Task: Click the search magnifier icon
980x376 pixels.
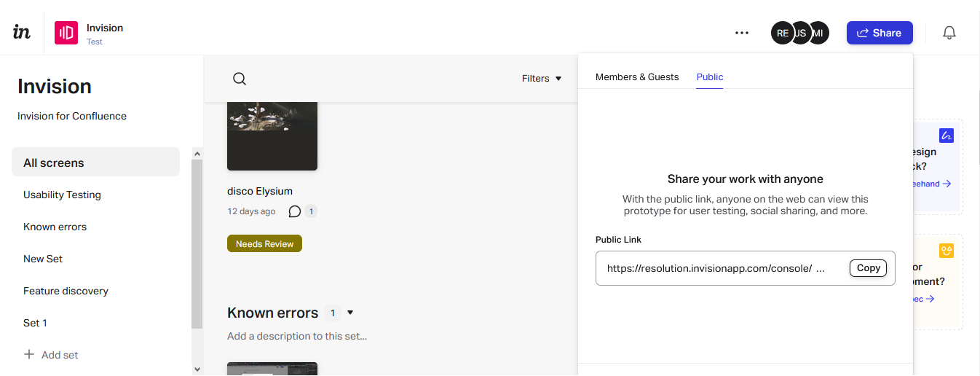Action: (240, 79)
